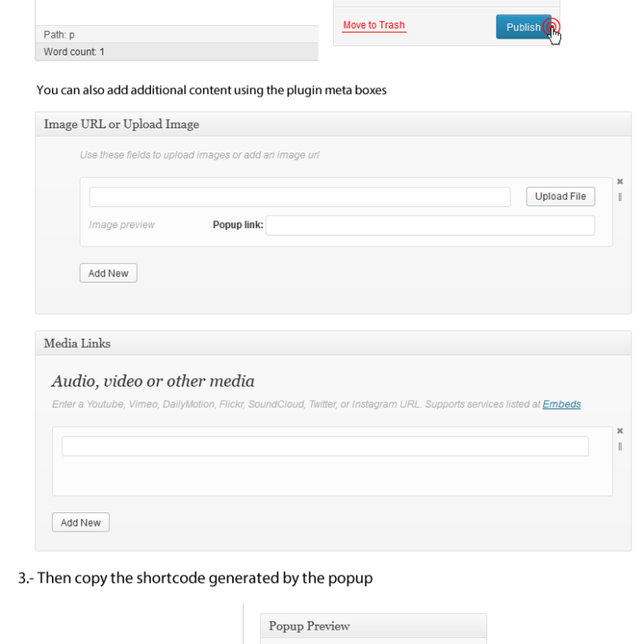
Task: Focus the media URL input field
Action: point(325,446)
